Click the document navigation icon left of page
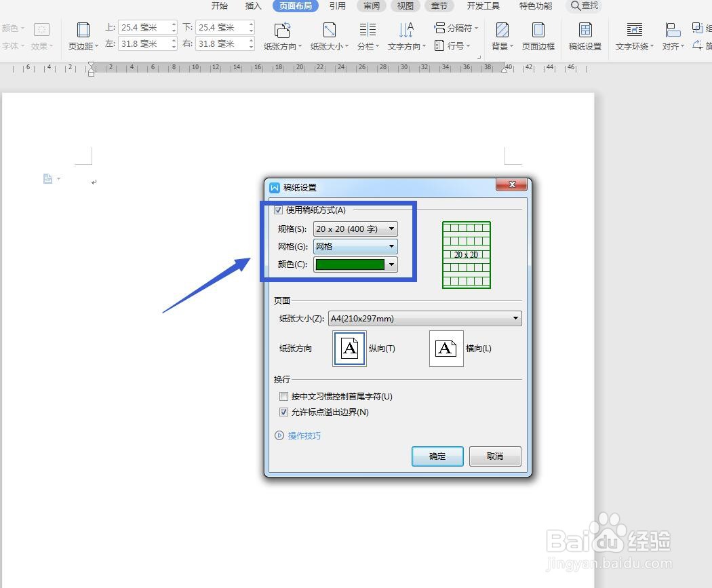The height and width of the screenshot is (588, 712). [47, 179]
